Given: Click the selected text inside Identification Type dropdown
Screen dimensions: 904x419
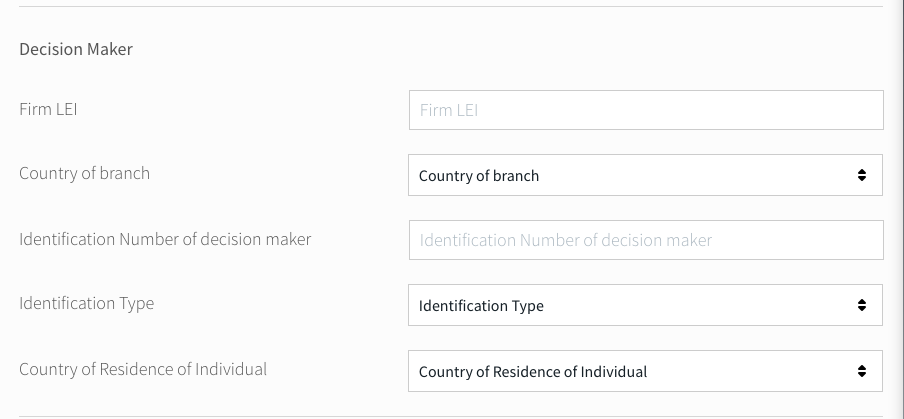Looking at the screenshot, I should [x=481, y=306].
